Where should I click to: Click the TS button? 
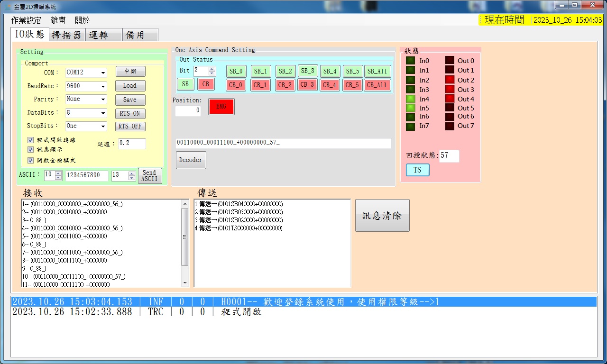[418, 170]
